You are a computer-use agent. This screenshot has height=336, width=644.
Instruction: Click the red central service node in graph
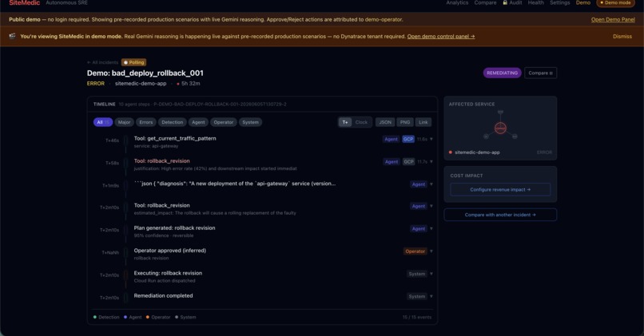(500, 128)
